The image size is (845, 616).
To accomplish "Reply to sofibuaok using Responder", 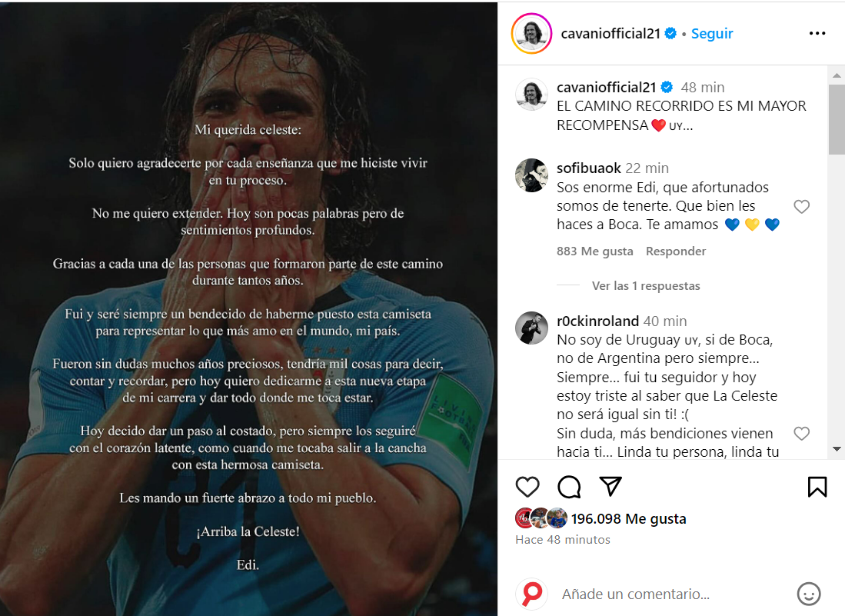I will [676, 251].
